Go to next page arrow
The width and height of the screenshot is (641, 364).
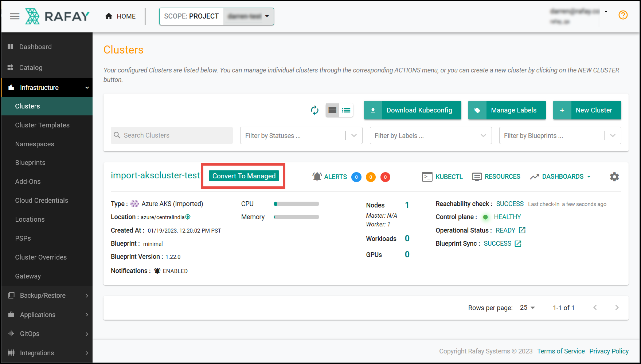tap(617, 308)
